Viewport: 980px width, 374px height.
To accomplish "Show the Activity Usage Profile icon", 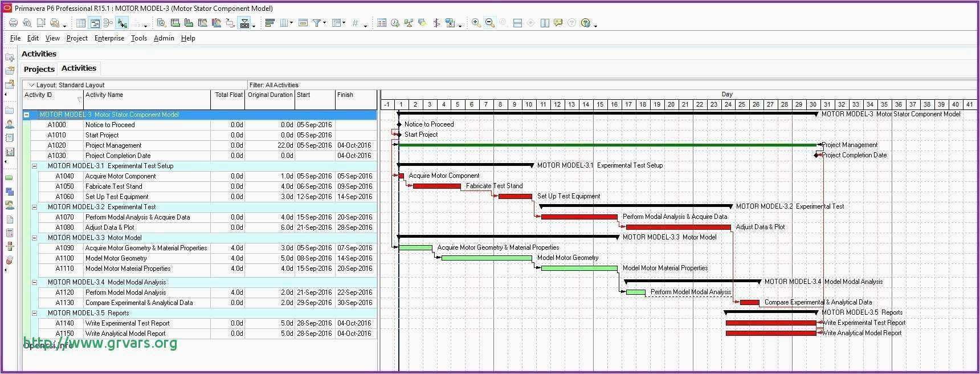I will [189, 23].
